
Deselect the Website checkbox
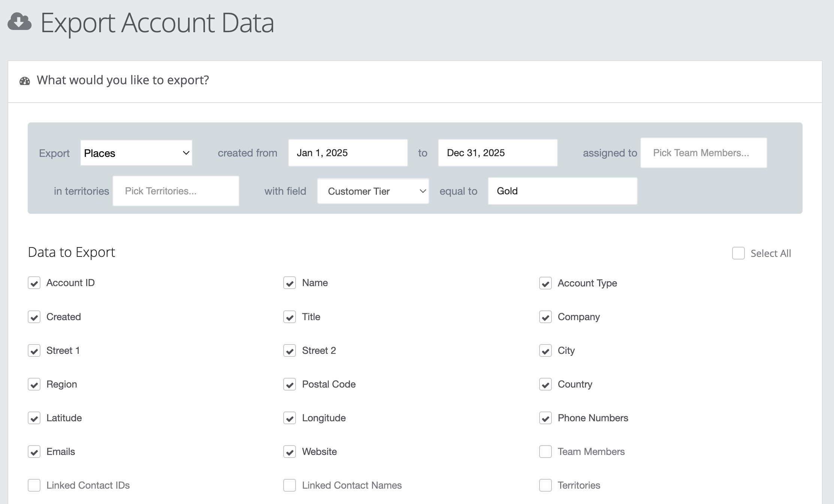(x=290, y=452)
